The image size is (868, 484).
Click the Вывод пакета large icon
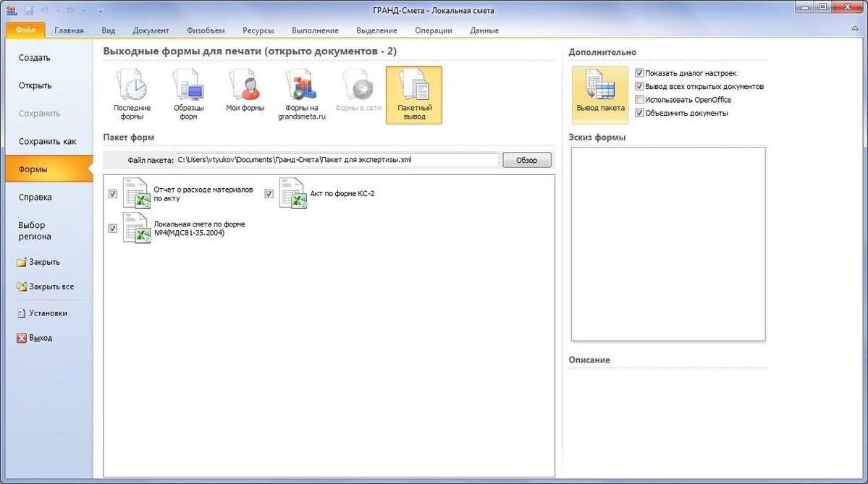tap(600, 95)
